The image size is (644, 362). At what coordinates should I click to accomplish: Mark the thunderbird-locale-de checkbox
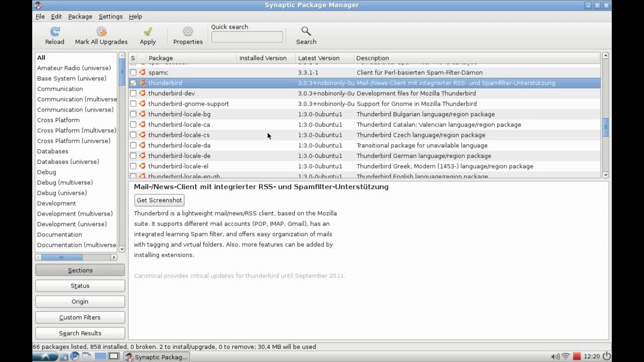point(133,156)
